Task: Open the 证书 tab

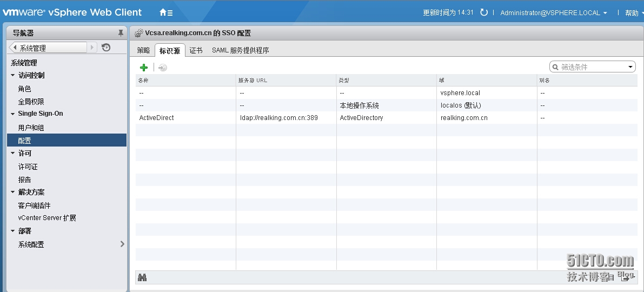Action: coord(196,50)
